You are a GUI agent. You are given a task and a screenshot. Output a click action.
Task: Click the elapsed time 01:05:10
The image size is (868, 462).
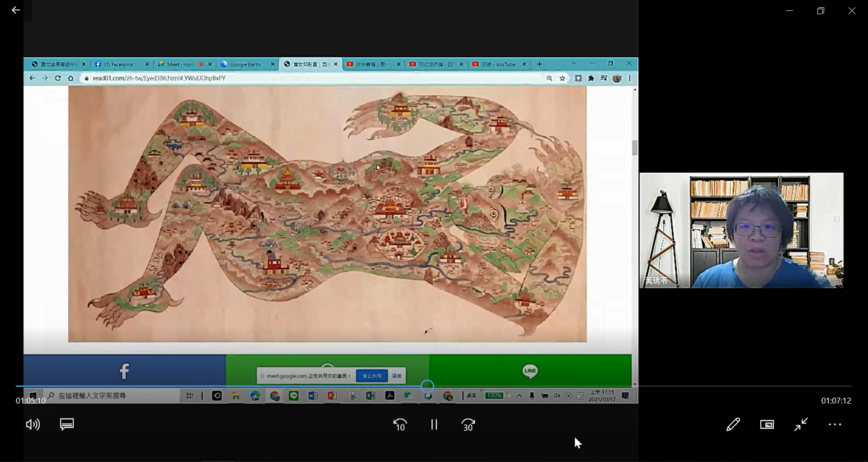(31, 400)
